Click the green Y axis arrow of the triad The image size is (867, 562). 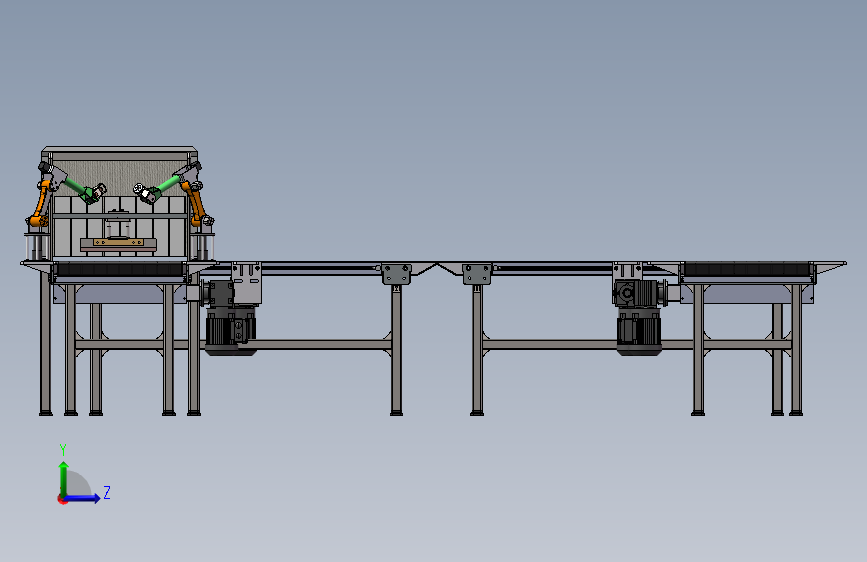click(64, 479)
